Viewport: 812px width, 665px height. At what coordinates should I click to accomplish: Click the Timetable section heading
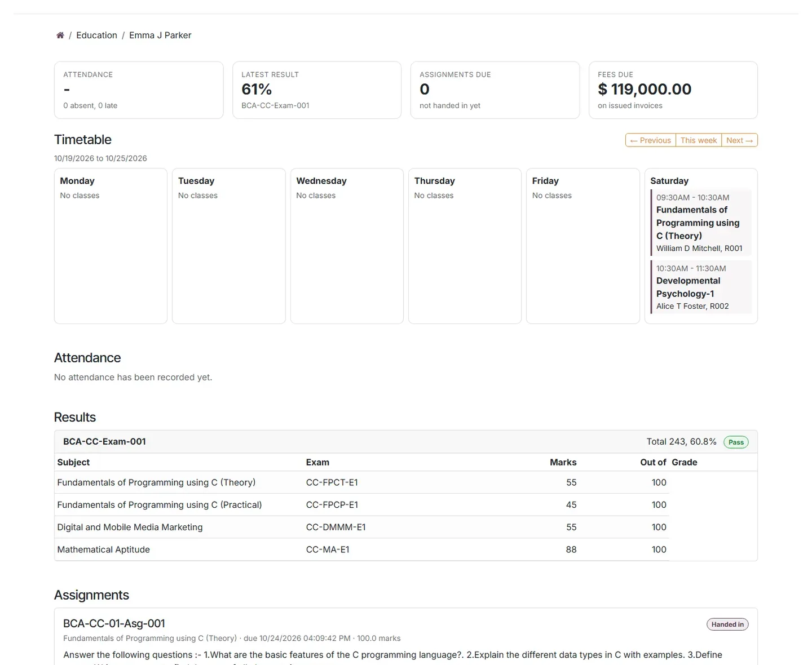(x=83, y=140)
